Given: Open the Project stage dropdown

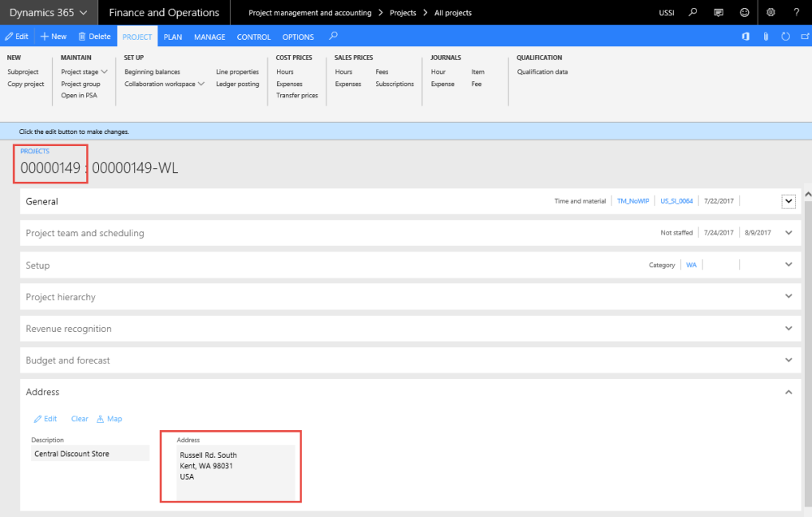Looking at the screenshot, I should (x=84, y=72).
